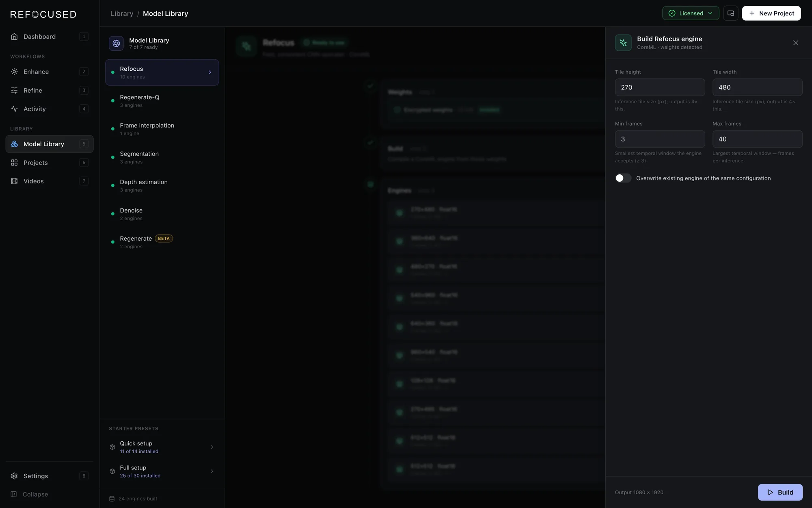Toggle overwrite existing engine switch

pyautogui.click(x=623, y=178)
